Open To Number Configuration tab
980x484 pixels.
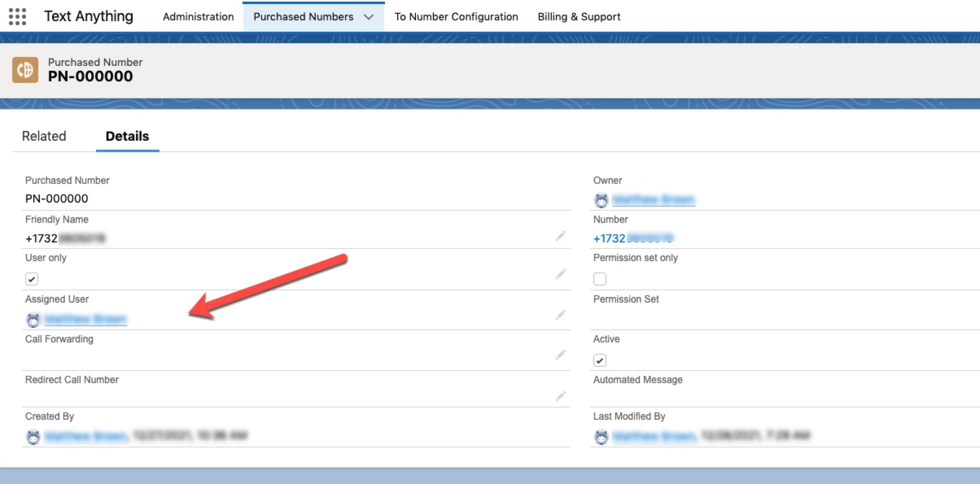coord(456,17)
